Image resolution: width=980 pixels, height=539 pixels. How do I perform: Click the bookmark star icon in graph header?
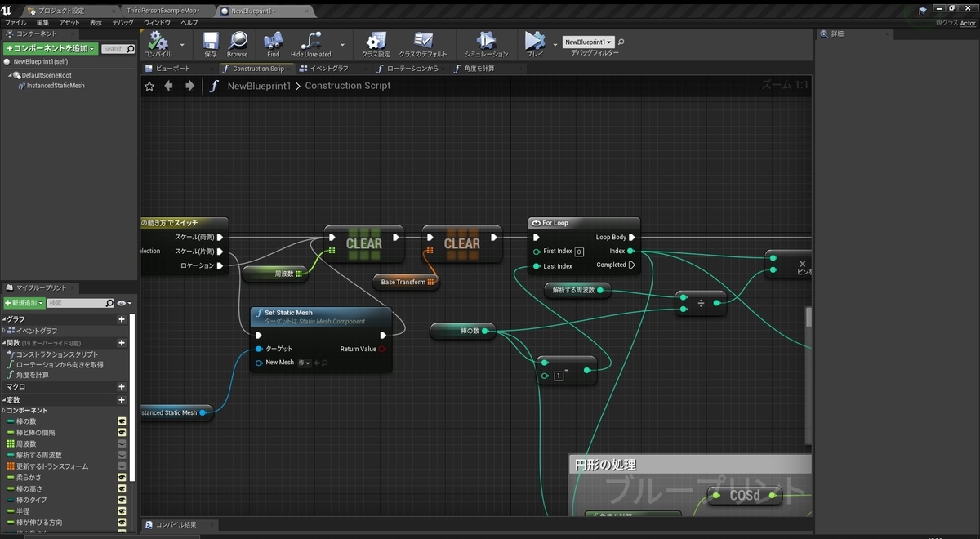(x=149, y=86)
